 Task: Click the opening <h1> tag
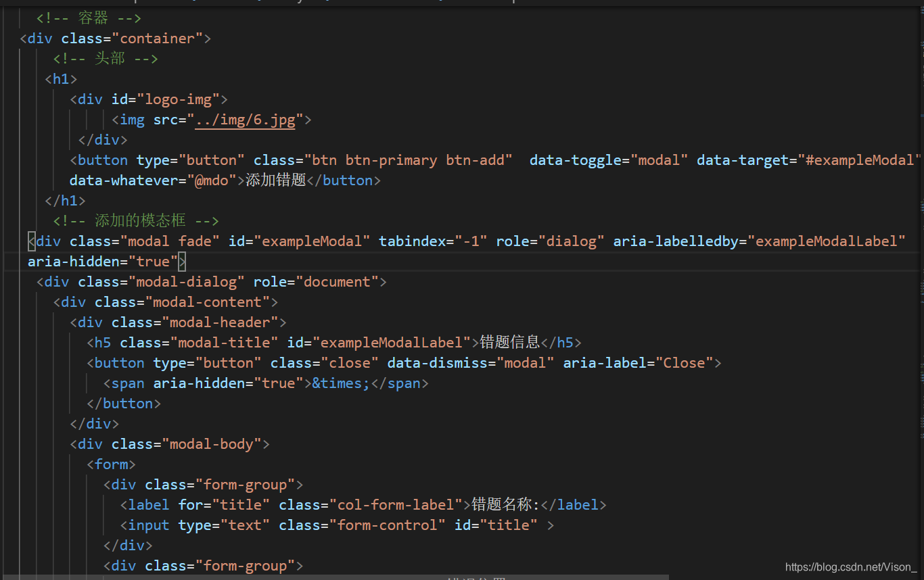[61, 79]
